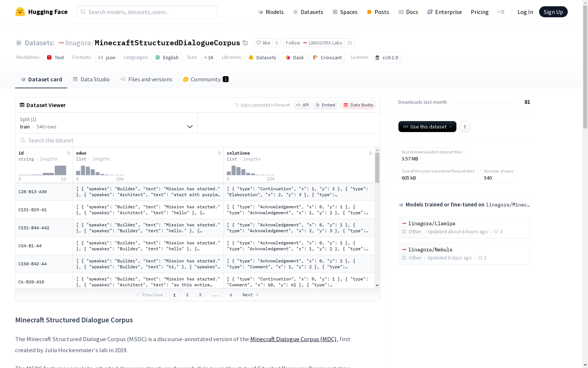Go to page 3 of the dataset
This screenshot has height=368, width=588.
tap(200, 295)
